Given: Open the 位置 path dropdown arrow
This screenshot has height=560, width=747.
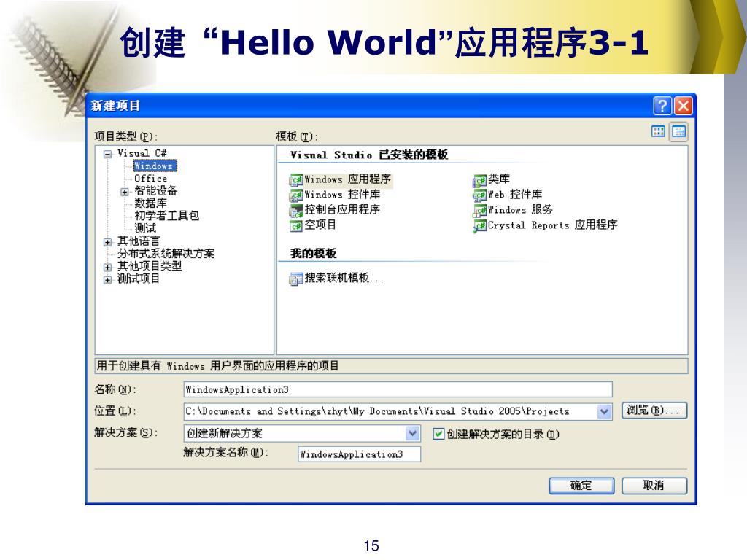Looking at the screenshot, I should pos(604,411).
